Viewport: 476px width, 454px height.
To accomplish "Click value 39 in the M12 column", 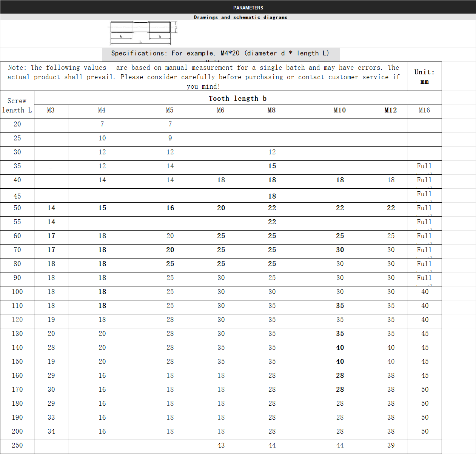I will [391, 445].
